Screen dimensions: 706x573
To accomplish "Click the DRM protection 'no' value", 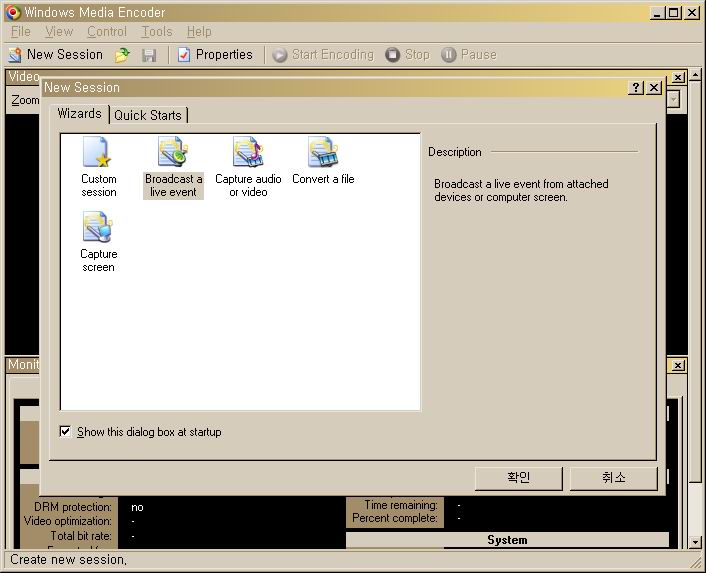I will click(x=137, y=507).
